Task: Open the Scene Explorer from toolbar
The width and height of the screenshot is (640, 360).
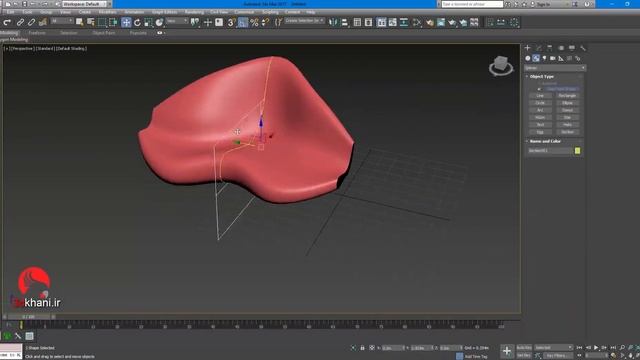Action: (357, 22)
